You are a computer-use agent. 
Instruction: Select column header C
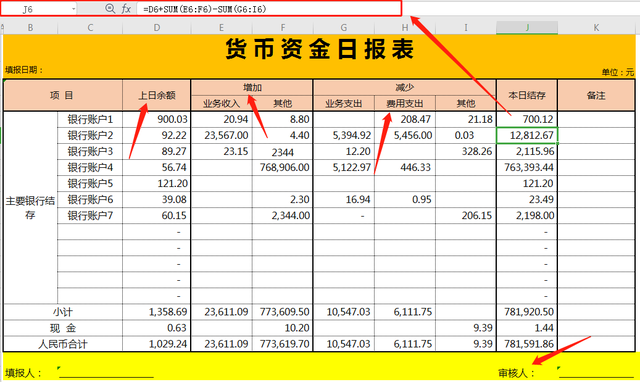coord(90,28)
